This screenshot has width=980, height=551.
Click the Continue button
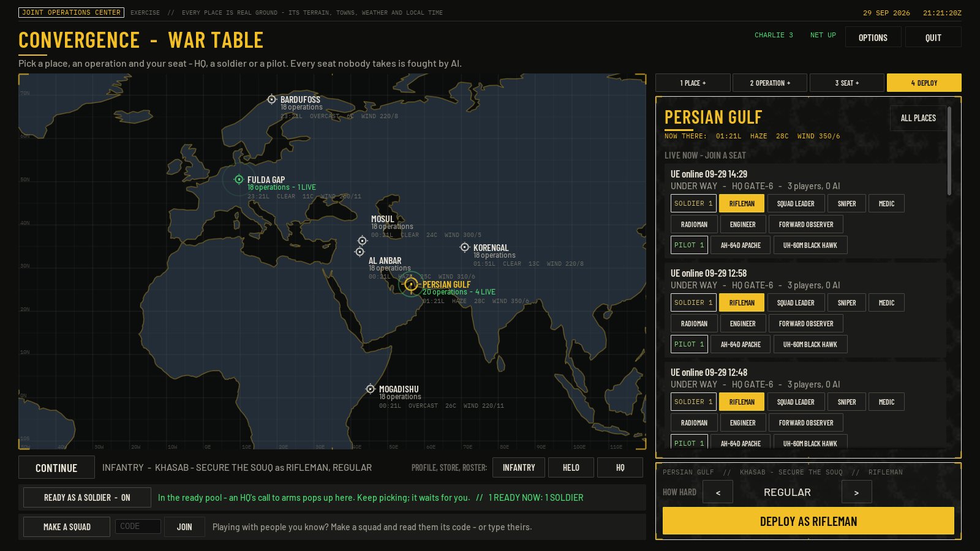click(56, 468)
